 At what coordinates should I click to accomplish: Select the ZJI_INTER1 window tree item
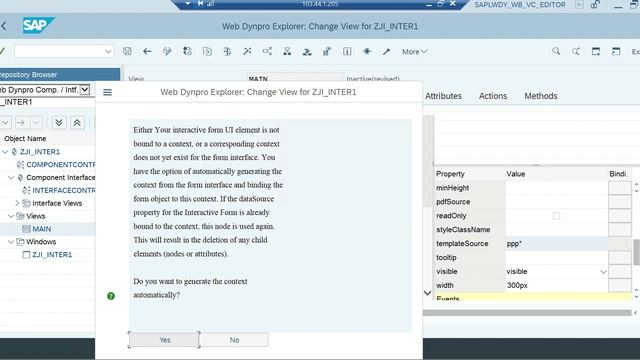click(x=52, y=255)
